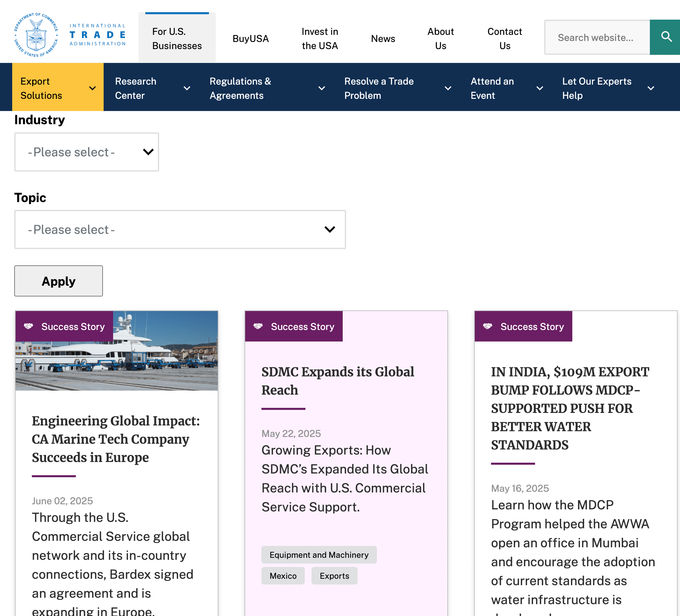Open Let Our Experts Help menu item
The width and height of the screenshot is (680, 616).
tap(597, 88)
